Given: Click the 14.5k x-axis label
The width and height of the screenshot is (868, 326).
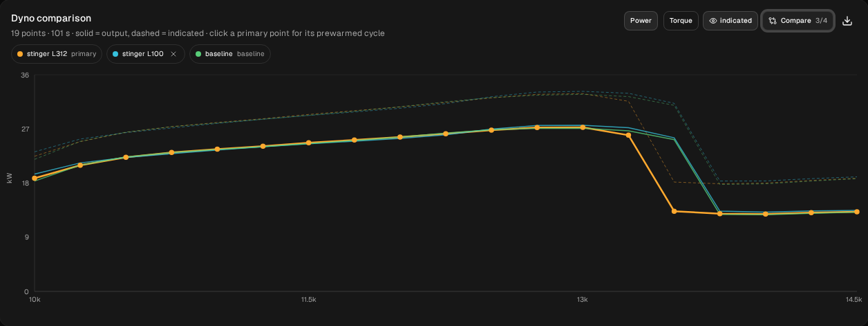Looking at the screenshot, I should (x=853, y=300).
